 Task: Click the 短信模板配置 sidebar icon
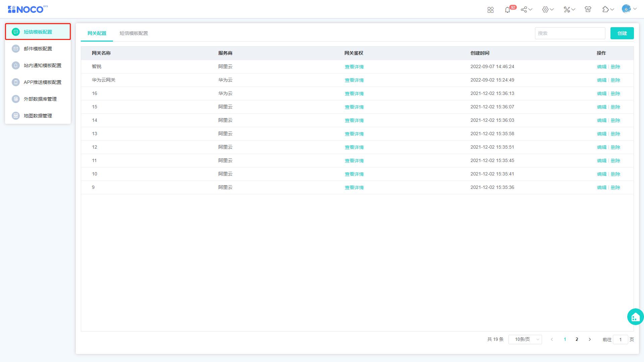tap(16, 32)
